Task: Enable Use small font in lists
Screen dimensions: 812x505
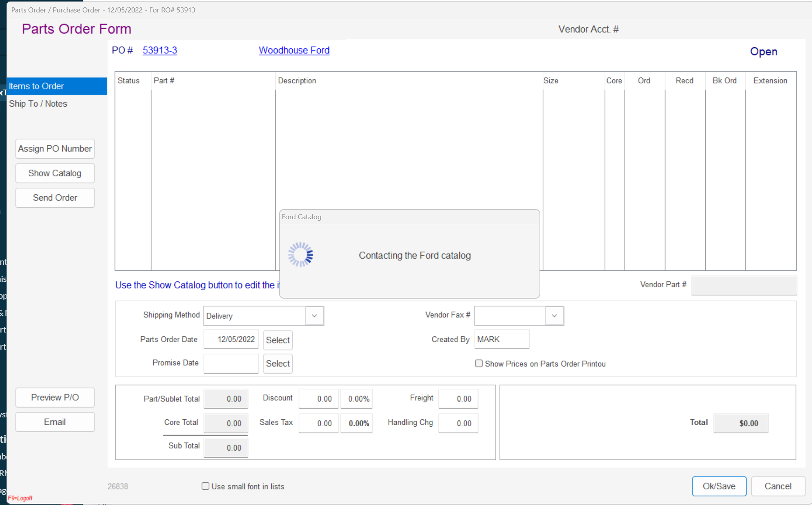Action: pyautogui.click(x=205, y=486)
